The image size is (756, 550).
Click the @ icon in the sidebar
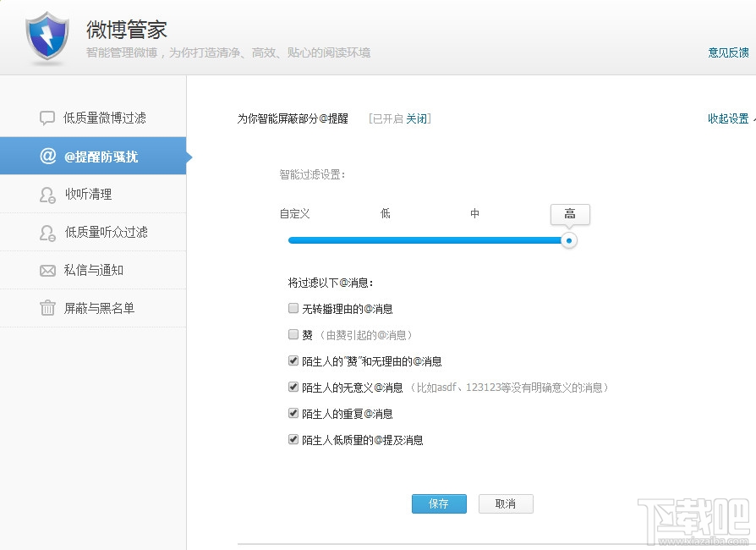click(x=47, y=156)
